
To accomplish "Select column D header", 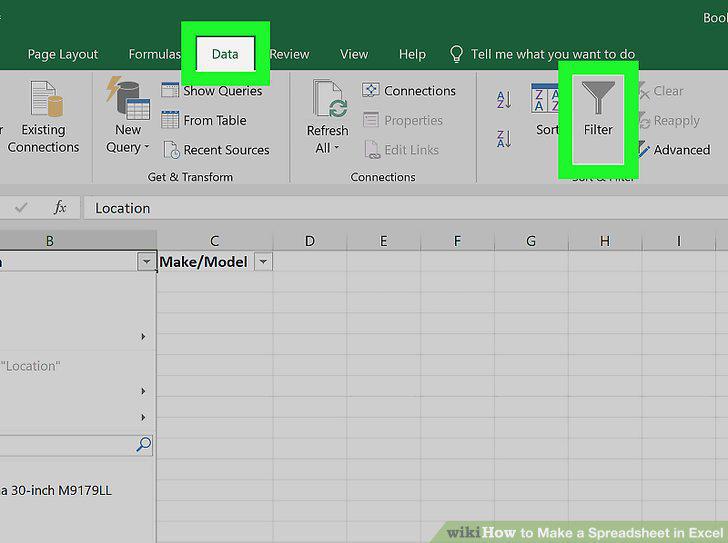I will (x=310, y=241).
